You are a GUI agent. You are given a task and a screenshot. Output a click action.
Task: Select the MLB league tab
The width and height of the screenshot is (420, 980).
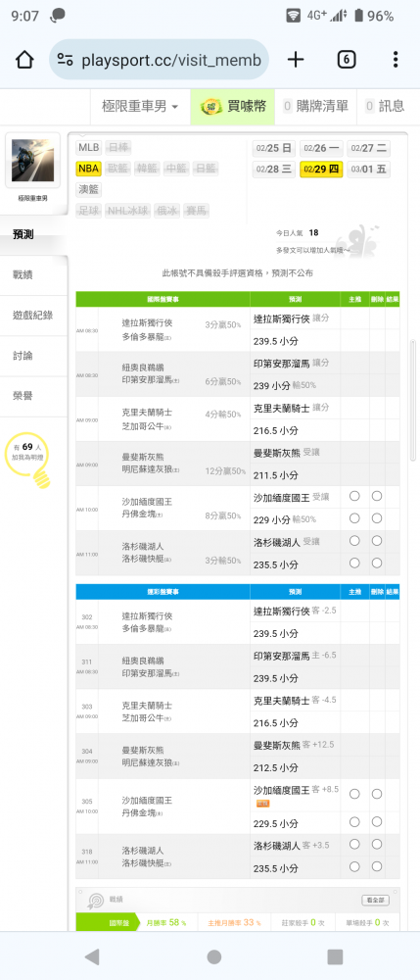(x=88, y=148)
